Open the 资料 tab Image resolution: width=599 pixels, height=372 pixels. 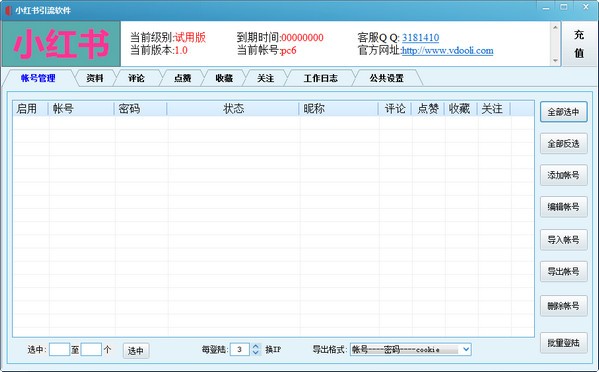(x=95, y=78)
